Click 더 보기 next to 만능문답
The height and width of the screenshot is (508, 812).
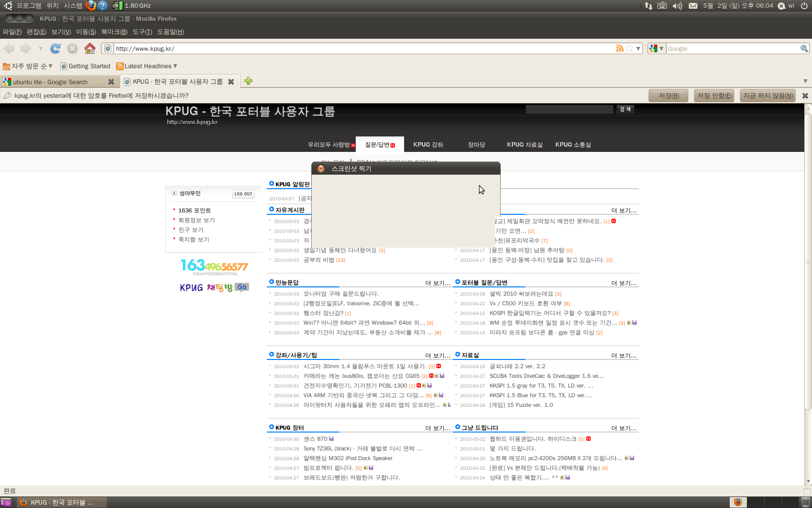[x=437, y=283]
